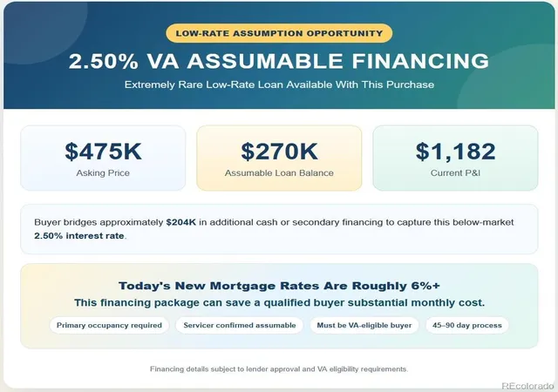Click the REcolorado watermark
The image size is (558, 392).
click(x=527, y=386)
